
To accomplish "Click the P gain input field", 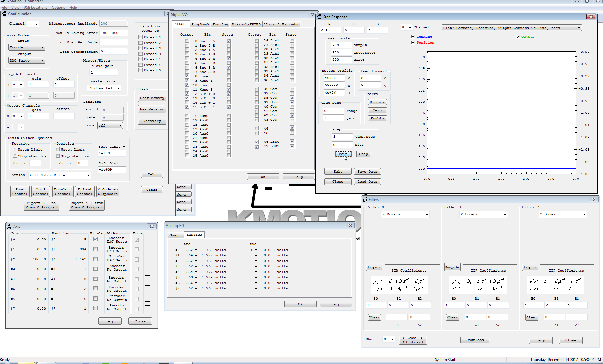I will (330, 30).
